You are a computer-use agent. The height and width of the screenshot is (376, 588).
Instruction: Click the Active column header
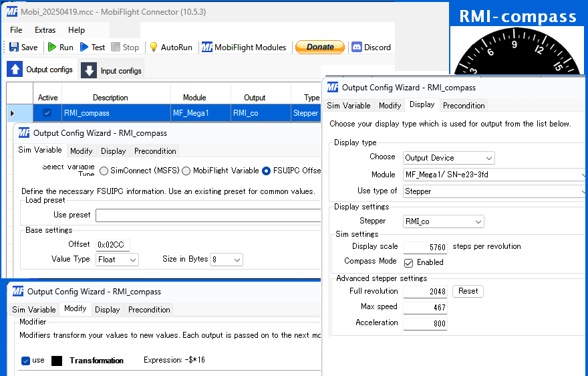(47, 98)
